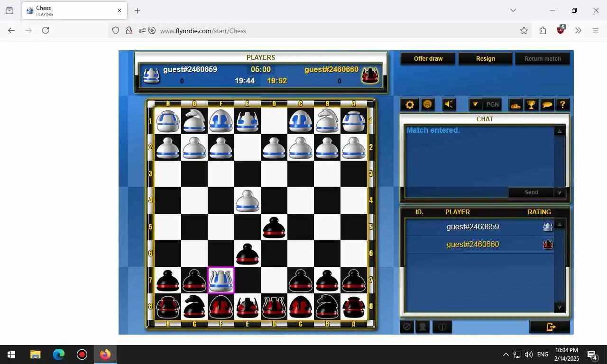
Task: Expand the system tray hidden icons
Action: (506, 355)
